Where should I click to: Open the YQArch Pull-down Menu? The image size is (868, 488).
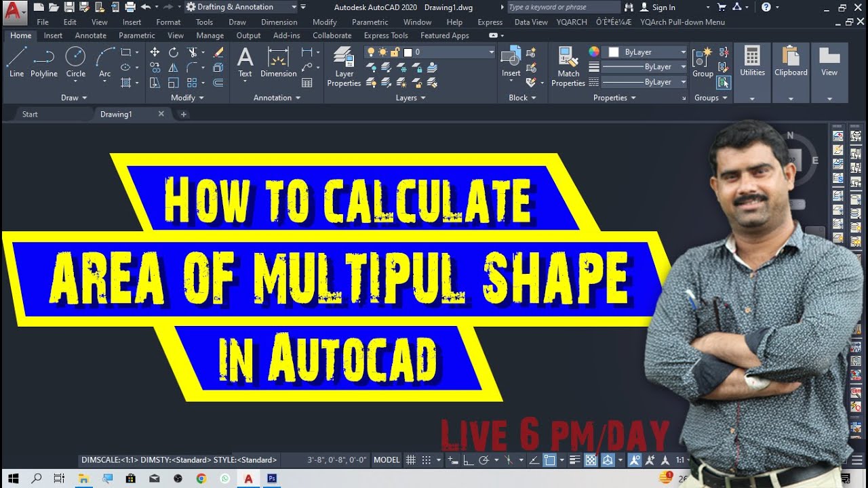click(682, 22)
